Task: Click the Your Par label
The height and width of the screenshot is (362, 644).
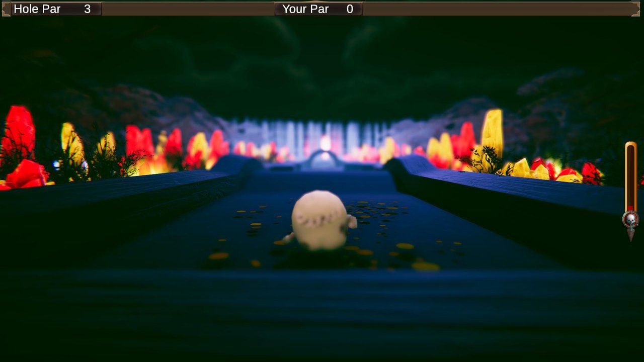Action: click(305, 9)
